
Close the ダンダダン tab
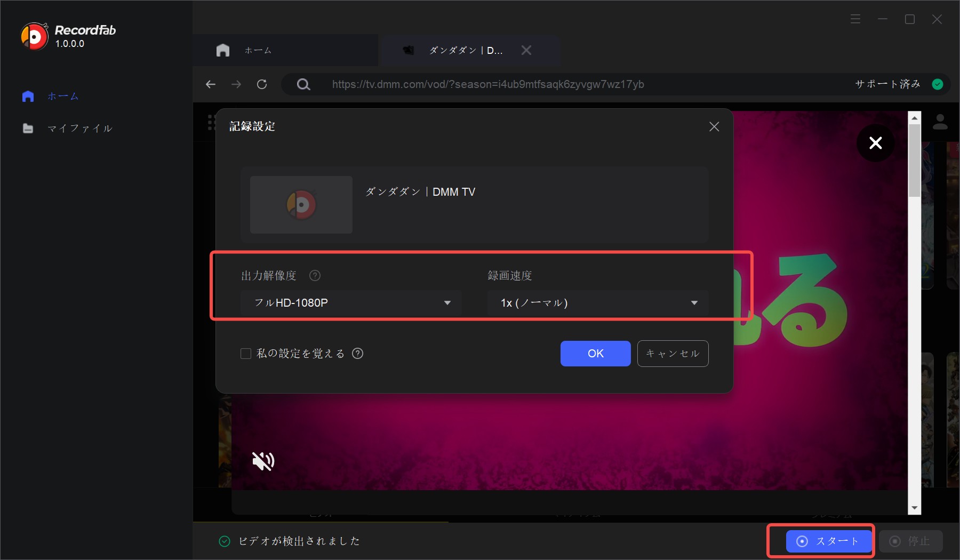tap(526, 50)
